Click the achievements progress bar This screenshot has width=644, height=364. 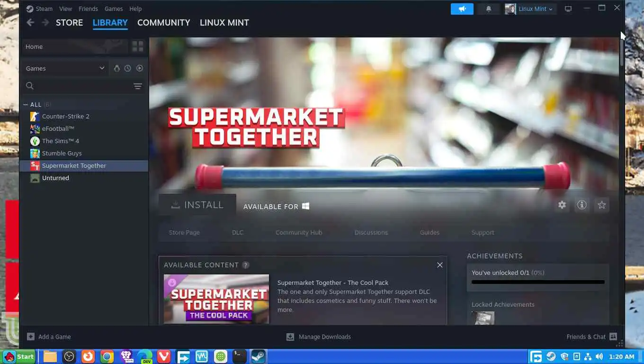(538, 282)
